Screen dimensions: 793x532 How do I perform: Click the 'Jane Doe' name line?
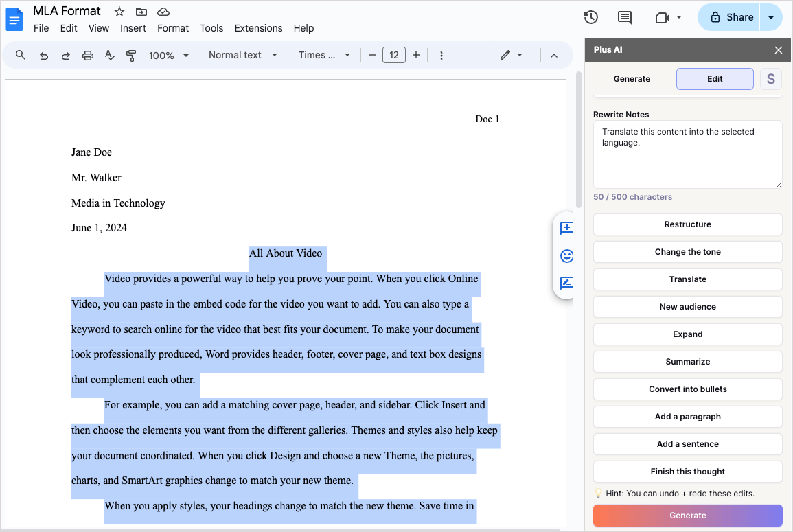[91, 152]
